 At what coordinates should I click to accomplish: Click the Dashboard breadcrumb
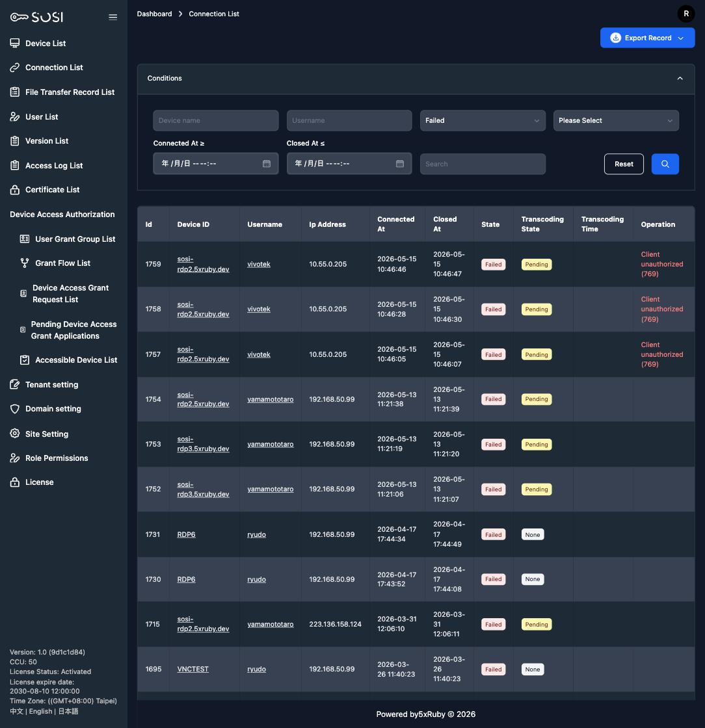154,14
